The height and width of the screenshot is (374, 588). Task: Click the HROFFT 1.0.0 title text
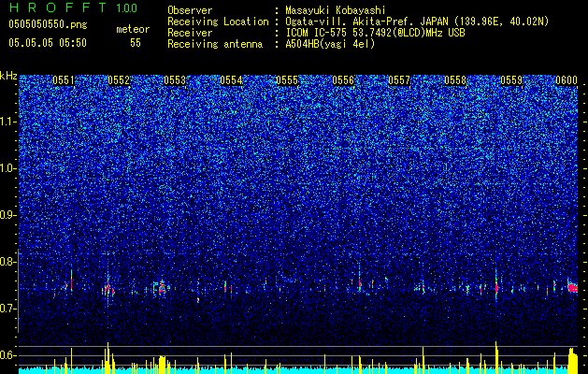pyautogui.click(x=73, y=7)
